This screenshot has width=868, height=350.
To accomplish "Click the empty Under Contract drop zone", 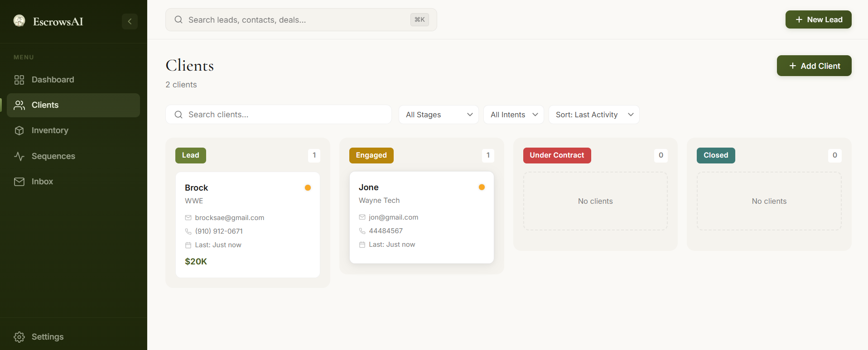I will point(595,201).
